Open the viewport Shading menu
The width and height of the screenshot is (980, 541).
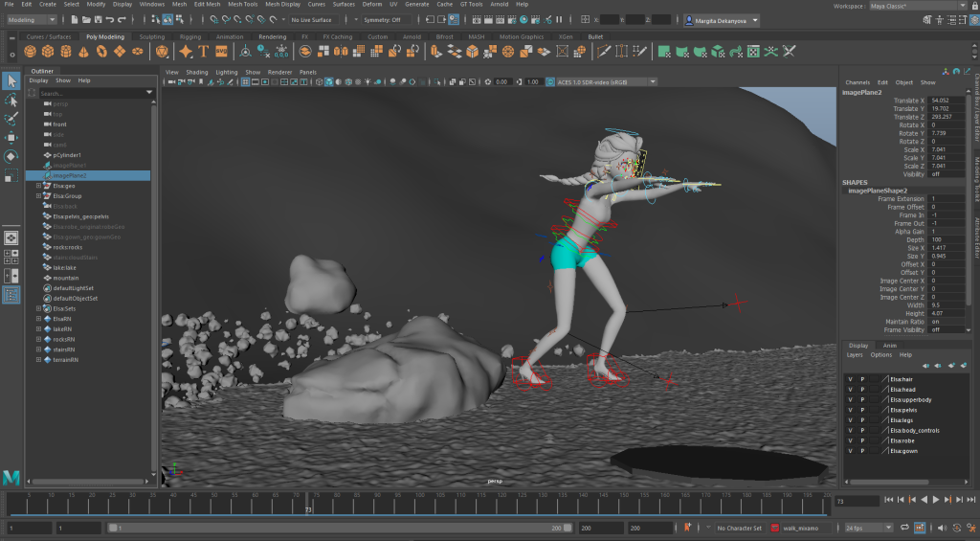[196, 72]
